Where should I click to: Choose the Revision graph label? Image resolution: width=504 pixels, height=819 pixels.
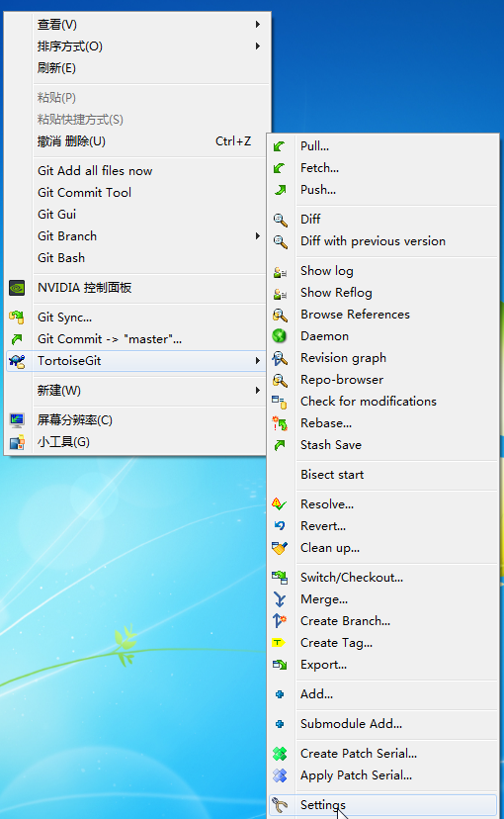[343, 358]
